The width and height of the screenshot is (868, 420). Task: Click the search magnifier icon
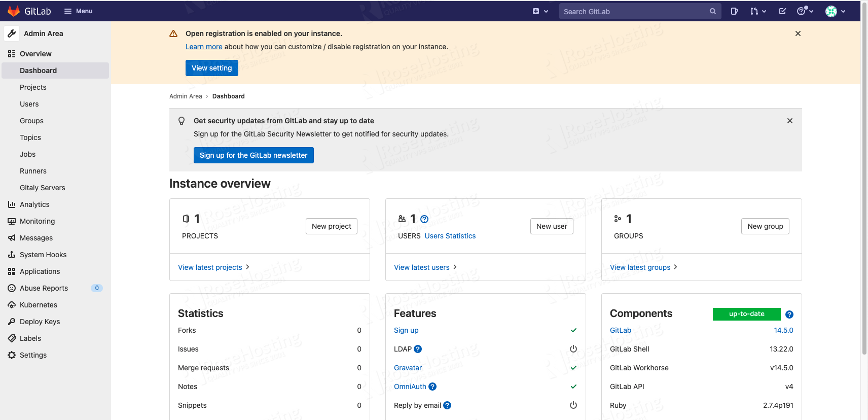point(712,11)
